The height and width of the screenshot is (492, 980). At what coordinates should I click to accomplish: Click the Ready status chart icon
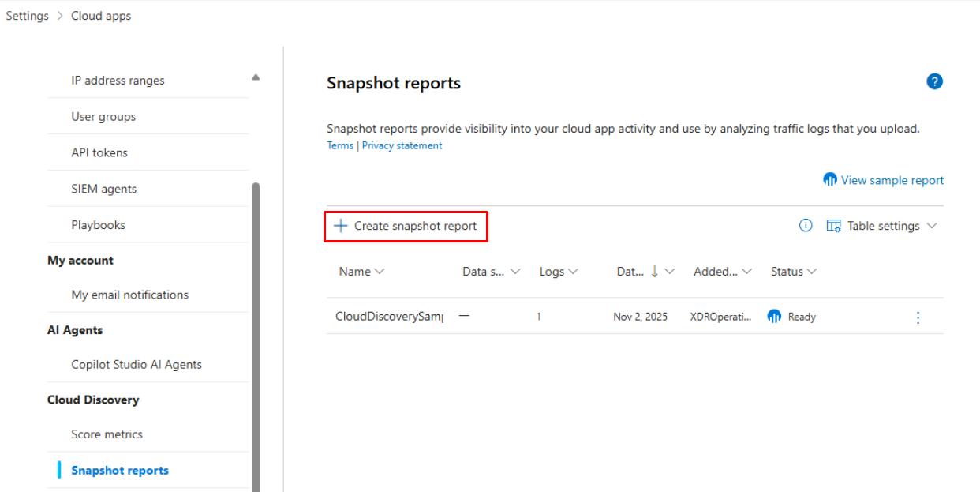774,317
